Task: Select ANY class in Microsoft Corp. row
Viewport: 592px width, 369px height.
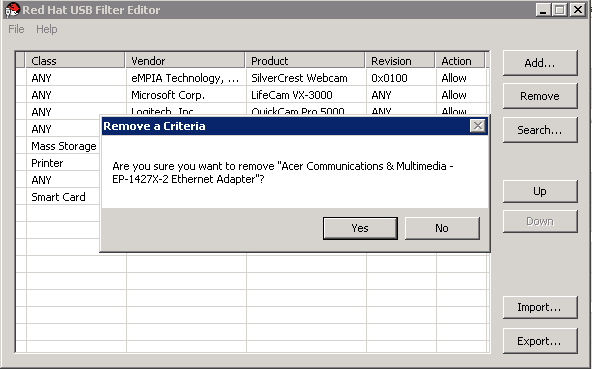Action: (x=76, y=95)
